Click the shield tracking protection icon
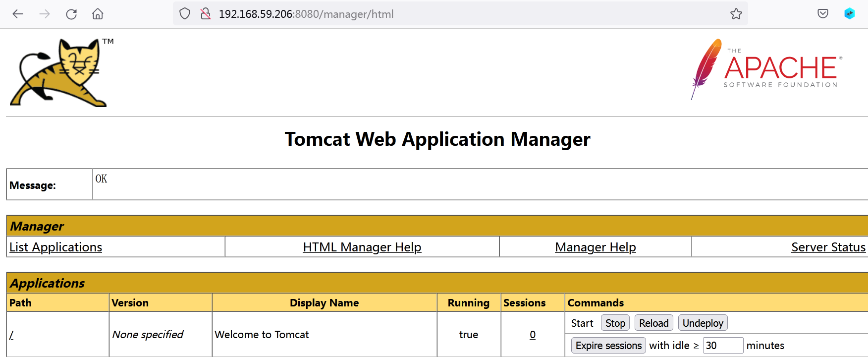Image resolution: width=868 pixels, height=357 pixels. (x=185, y=14)
